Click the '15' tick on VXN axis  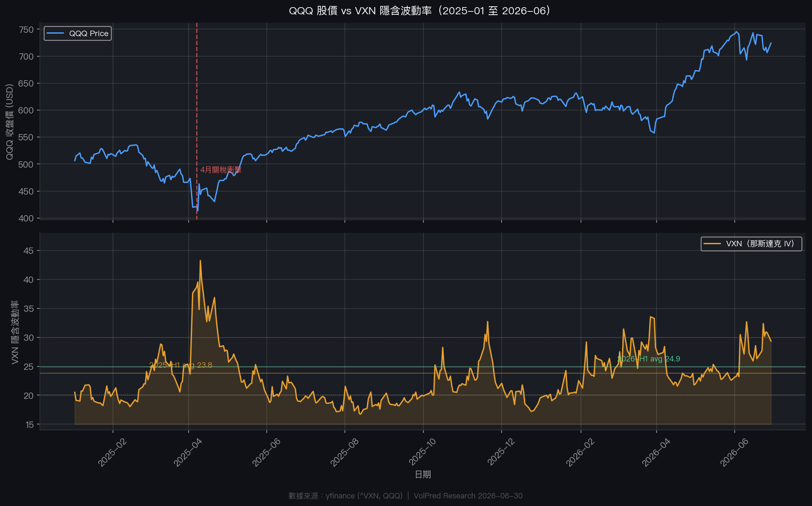(x=29, y=424)
